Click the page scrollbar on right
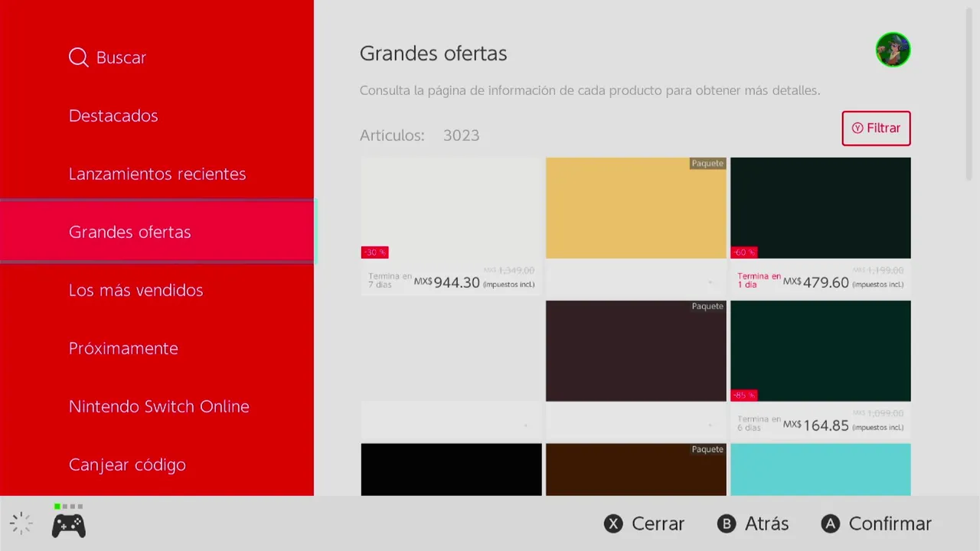The width and height of the screenshot is (980, 551). [969, 96]
